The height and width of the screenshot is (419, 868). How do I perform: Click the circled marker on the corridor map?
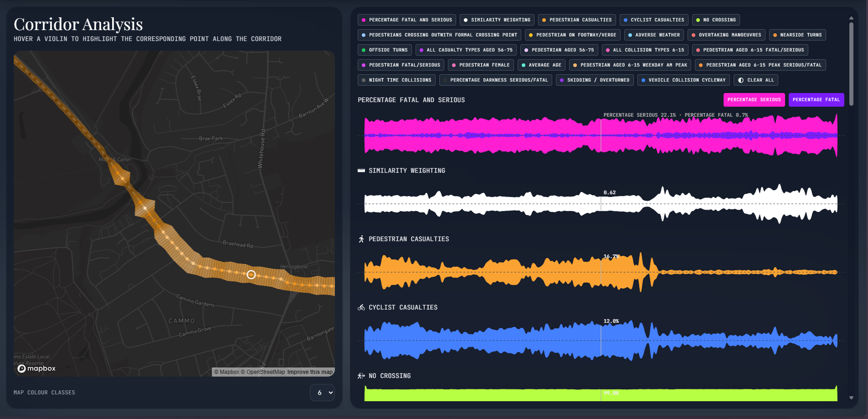[251, 274]
